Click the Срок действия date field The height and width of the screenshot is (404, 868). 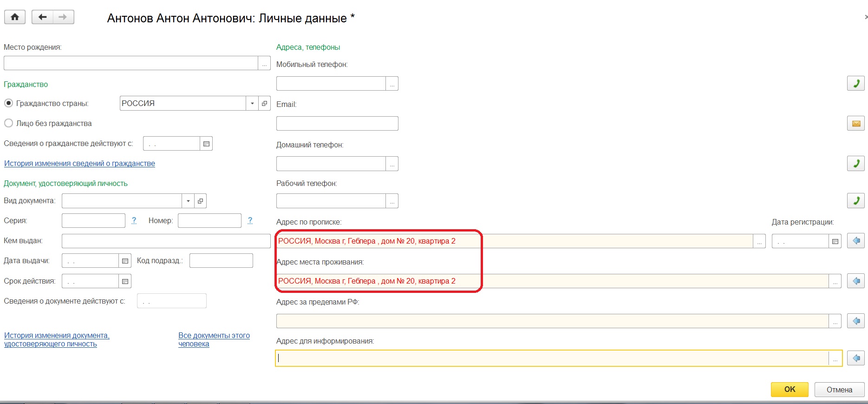pos(90,281)
